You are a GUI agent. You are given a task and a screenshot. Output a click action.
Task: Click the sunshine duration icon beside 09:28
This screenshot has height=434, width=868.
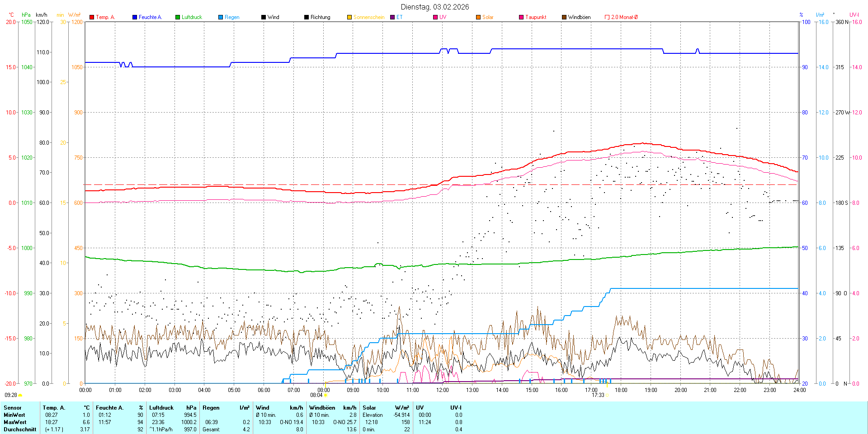coord(20,395)
